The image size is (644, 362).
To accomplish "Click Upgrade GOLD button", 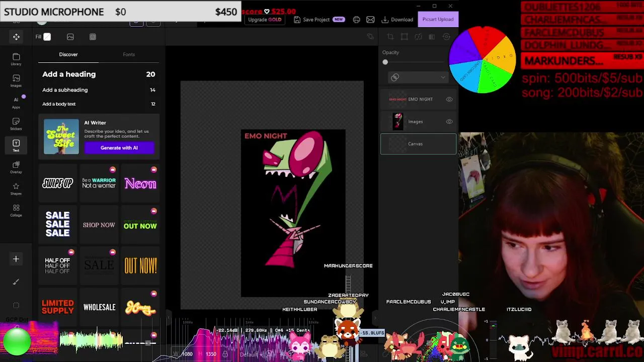I will tap(265, 20).
